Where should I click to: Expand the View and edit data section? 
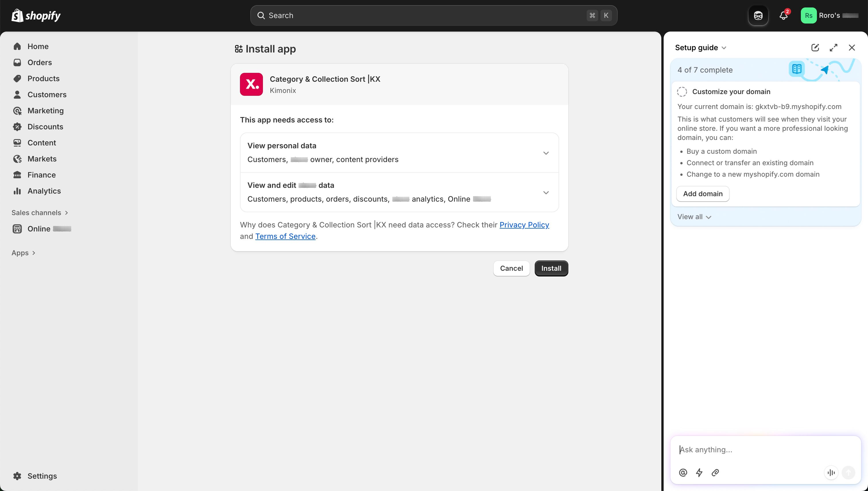tap(546, 192)
